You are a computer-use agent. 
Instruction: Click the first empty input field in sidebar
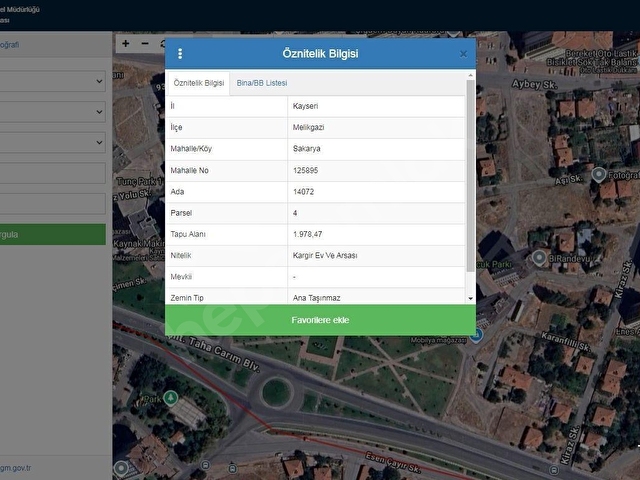tap(52, 173)
